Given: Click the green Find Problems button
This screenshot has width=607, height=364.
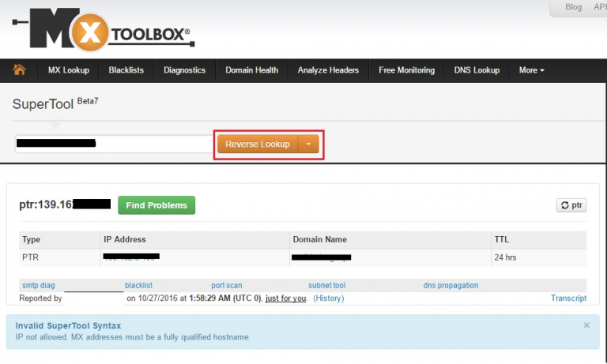Looking at the screenshot, I should pos(156,205).
